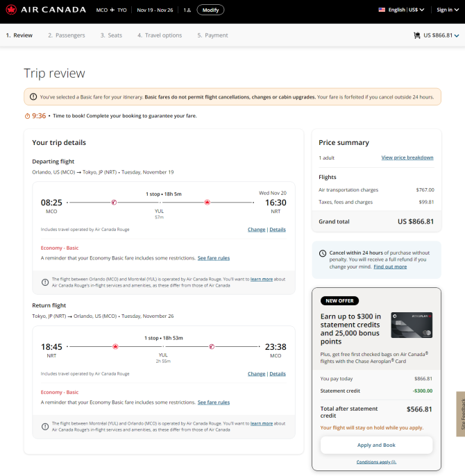Click the Rouge icon on departing MCO-YUL segment
465x476 pixels.
(114, 202)
